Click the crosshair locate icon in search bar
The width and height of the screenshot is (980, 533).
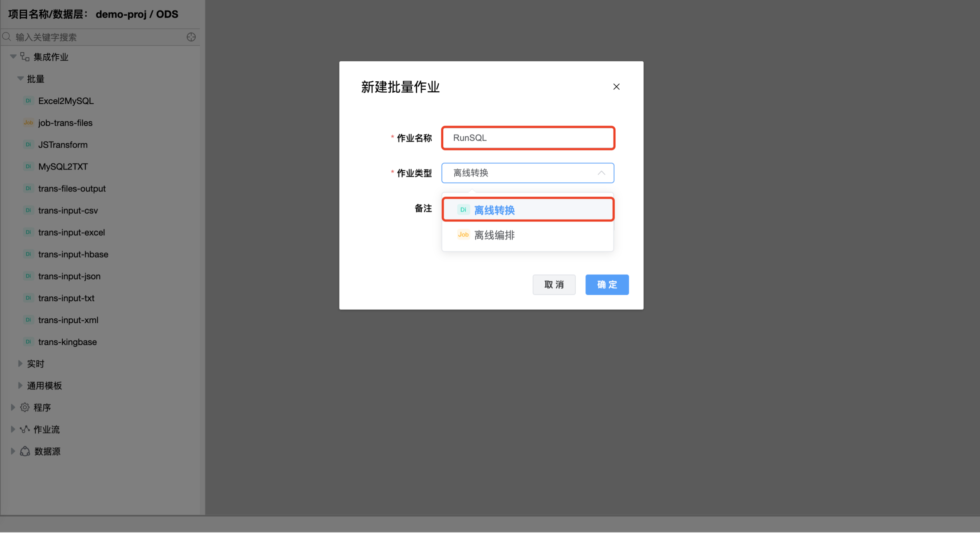[x=191, y=37]
